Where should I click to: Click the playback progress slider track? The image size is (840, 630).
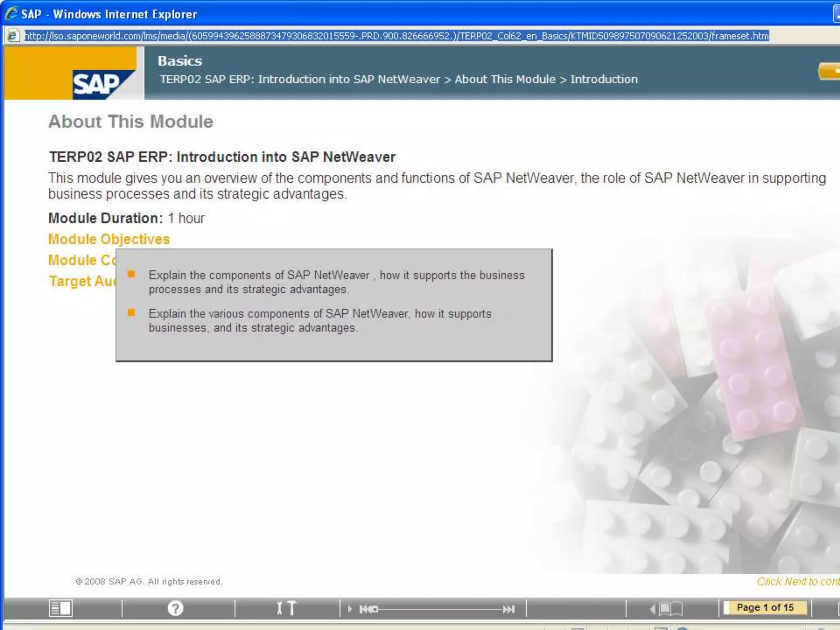tap(441, 609)
